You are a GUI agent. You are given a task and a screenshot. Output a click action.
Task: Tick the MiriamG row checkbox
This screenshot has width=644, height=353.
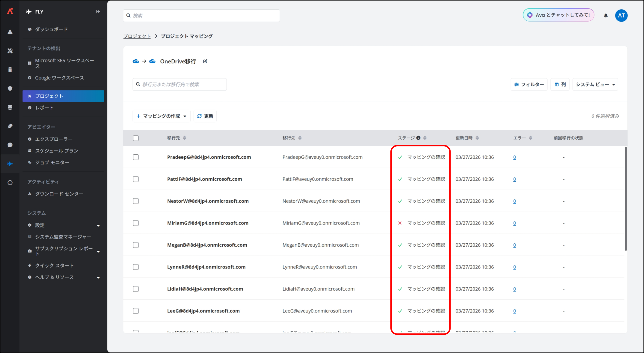136,223
